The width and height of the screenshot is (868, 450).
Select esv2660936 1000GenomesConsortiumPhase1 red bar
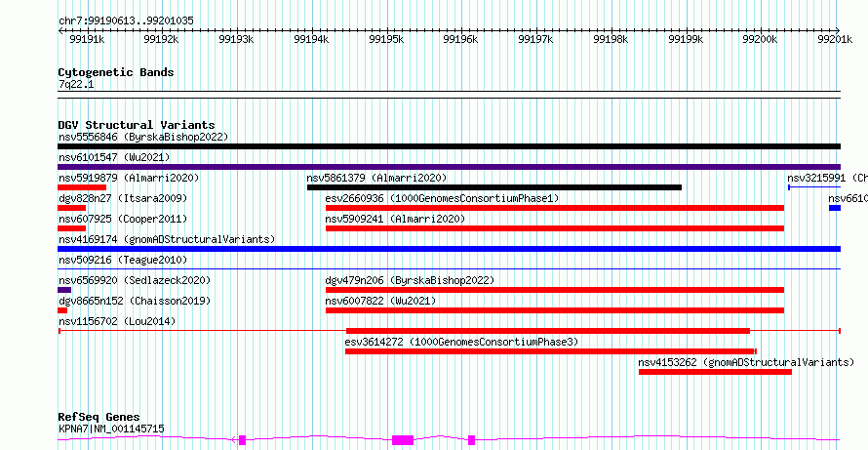(x=555, y=208)
